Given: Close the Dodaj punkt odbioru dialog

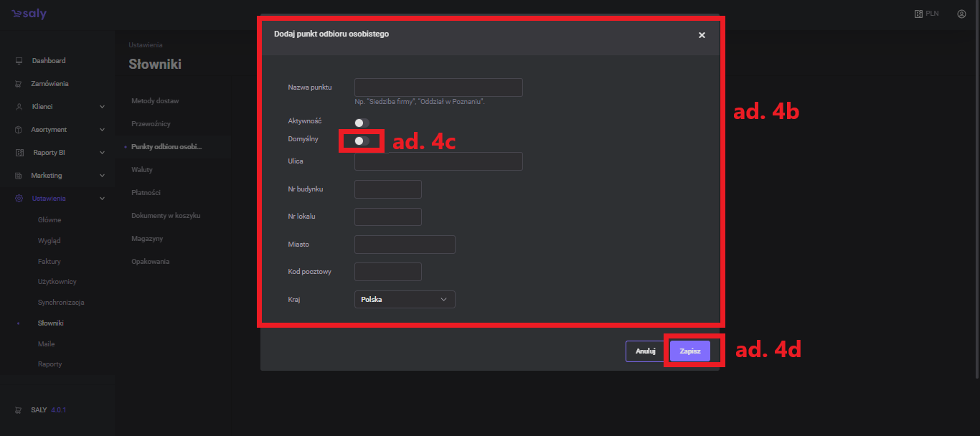Looking at the screenshot, I should (x=702, y=35).
